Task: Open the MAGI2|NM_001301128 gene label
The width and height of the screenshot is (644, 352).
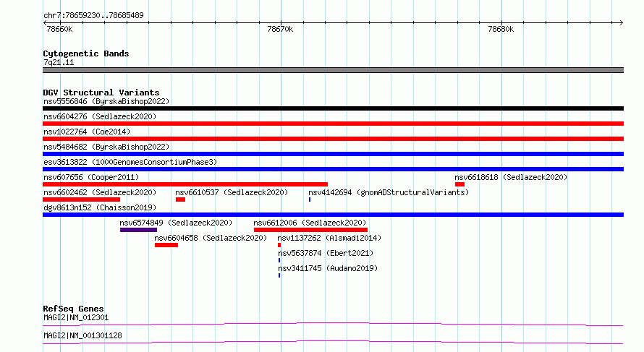Action: (82, 335)
